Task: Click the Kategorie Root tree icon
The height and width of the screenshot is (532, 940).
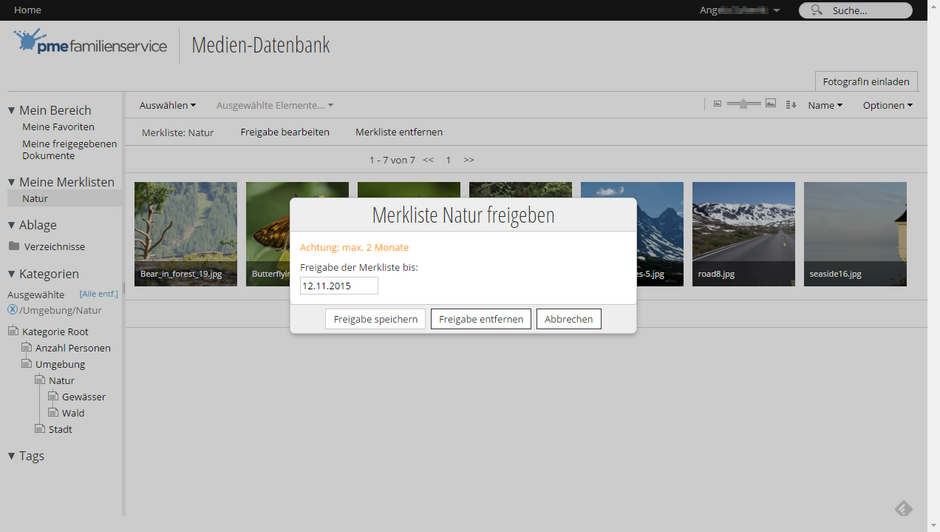Action: (x=13, y=330)
